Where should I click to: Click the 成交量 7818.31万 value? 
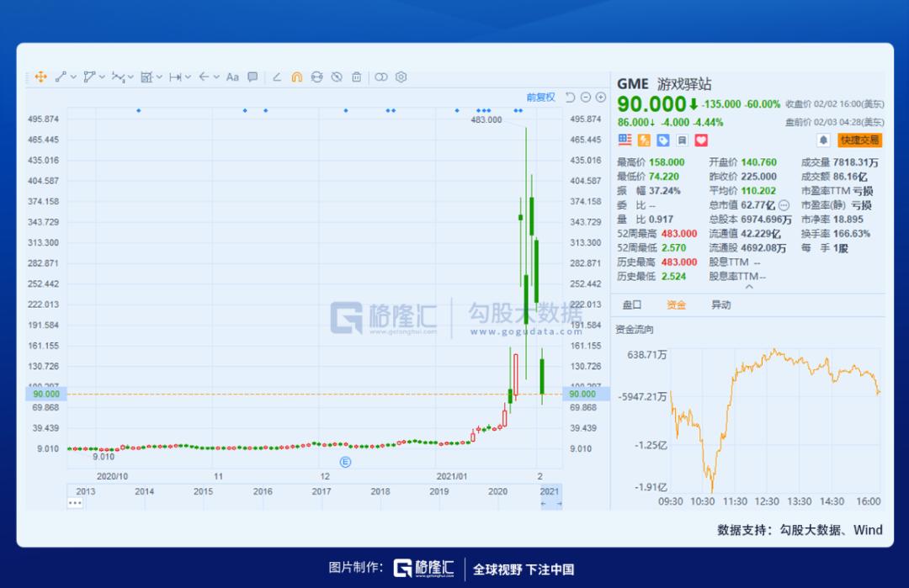[855, 162]
